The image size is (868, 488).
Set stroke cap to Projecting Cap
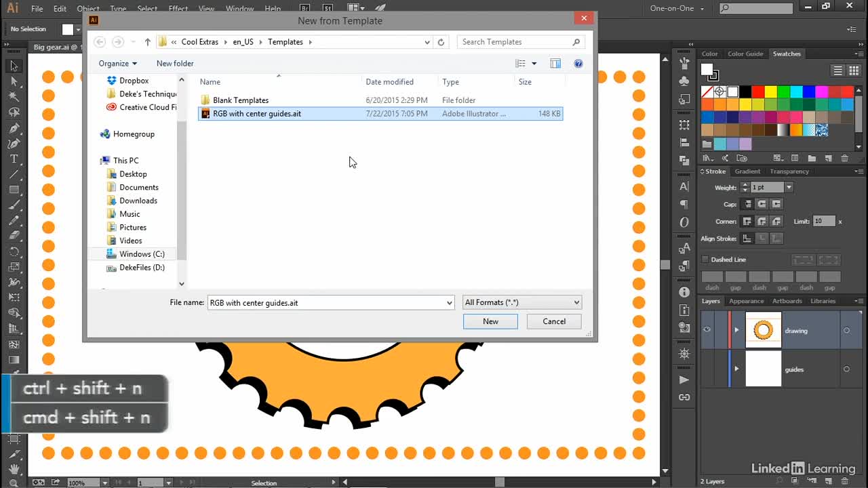pyautogui.click(x=776, y=204)
